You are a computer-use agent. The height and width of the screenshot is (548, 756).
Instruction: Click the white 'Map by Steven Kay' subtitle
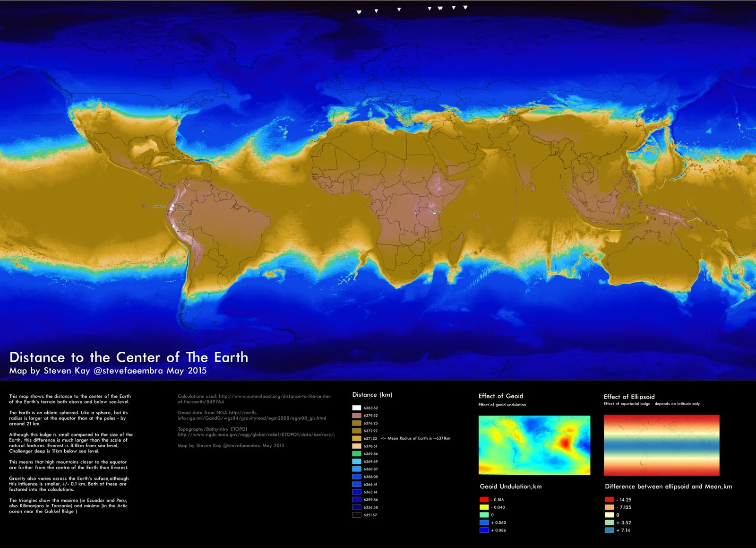108,371
